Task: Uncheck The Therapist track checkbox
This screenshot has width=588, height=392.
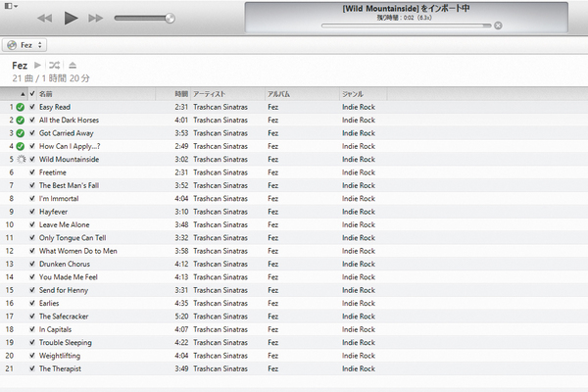Action: pyautogui.click(x=32, y=368)
